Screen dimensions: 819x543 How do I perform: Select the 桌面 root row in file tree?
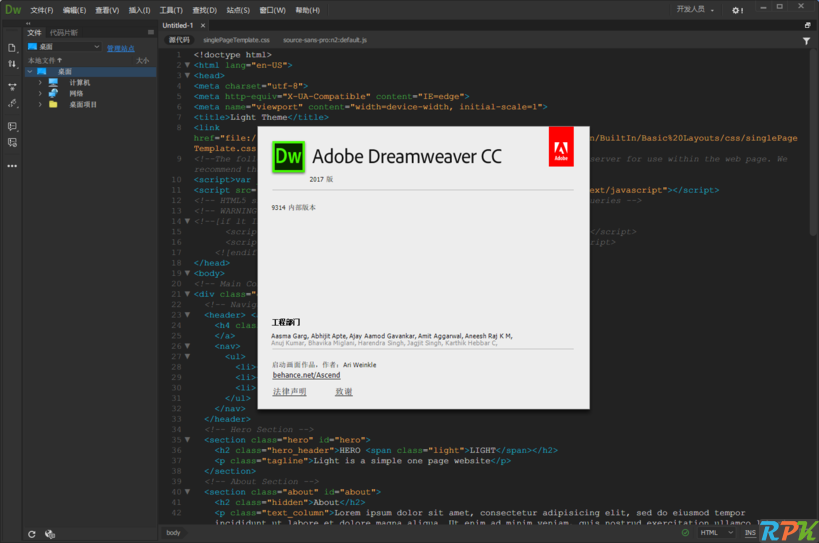[x=90, y=72]
